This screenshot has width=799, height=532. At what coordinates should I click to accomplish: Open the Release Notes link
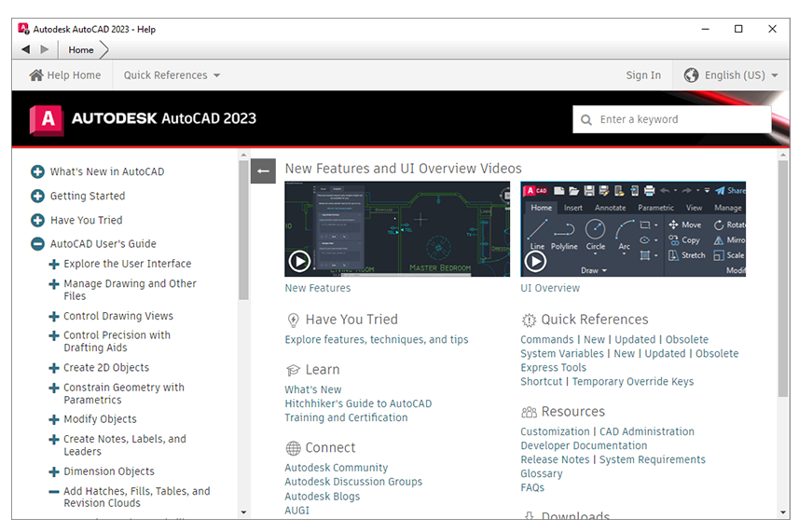(x=555, y=459)
